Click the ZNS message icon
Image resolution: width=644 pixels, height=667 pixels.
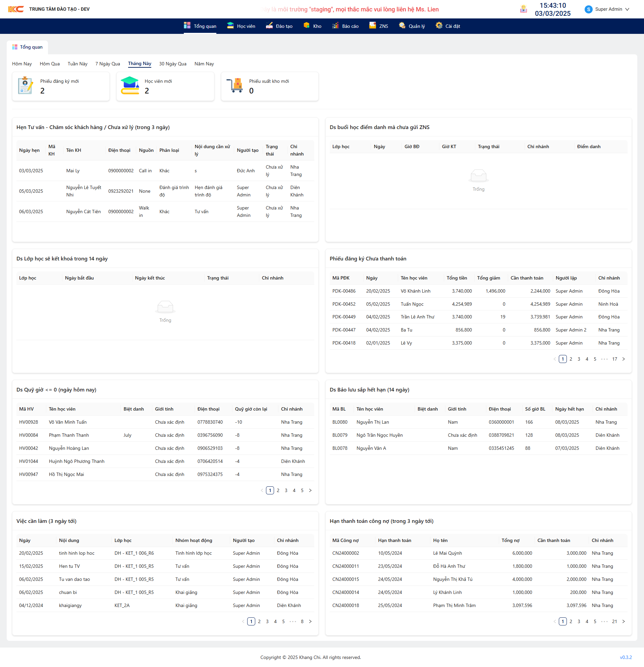click(373, 25)
